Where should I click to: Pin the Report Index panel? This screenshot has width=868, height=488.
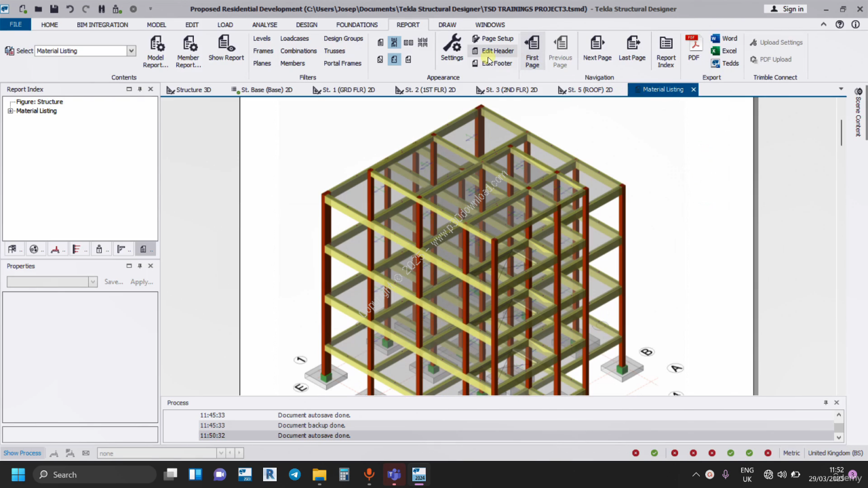(x=140, y=89)
